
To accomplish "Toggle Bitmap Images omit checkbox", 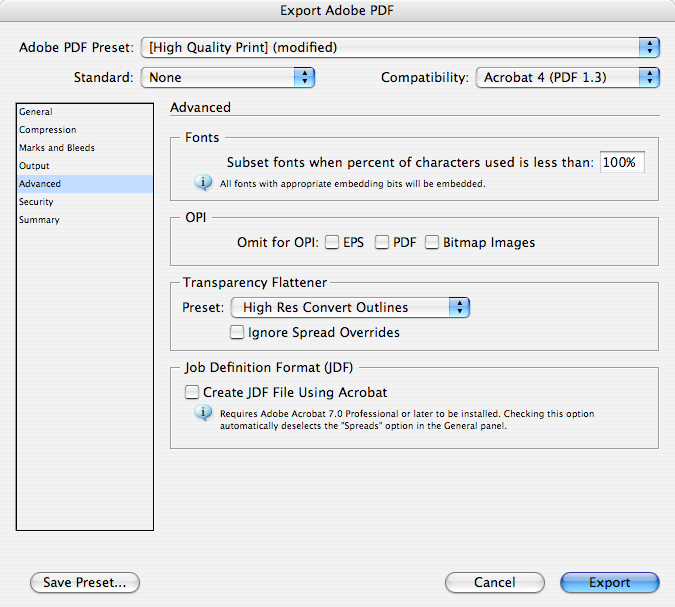I will (431, 242).
